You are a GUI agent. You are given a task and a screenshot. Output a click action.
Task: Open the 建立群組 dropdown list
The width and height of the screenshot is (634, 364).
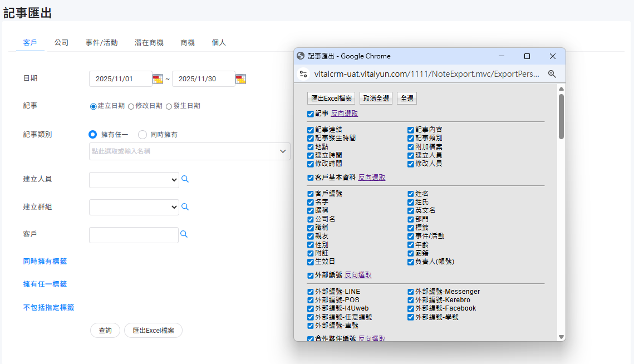(134, 207)
